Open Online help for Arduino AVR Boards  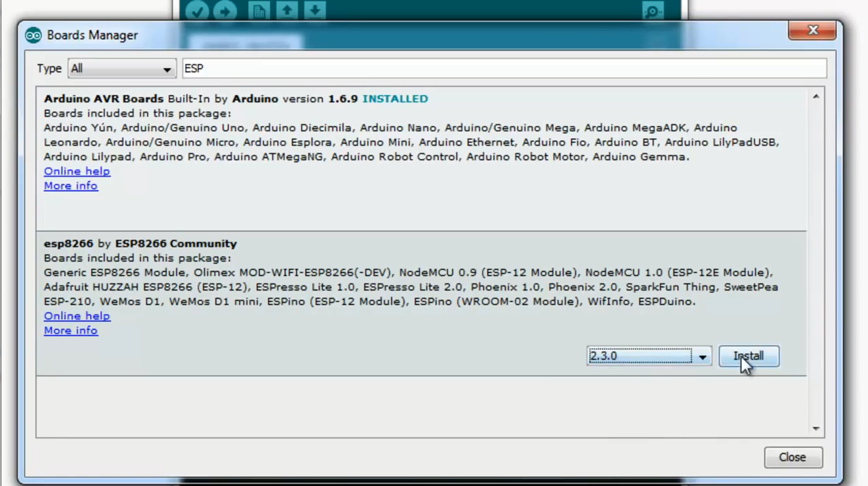pyautogui.click(x=77, y=171)
